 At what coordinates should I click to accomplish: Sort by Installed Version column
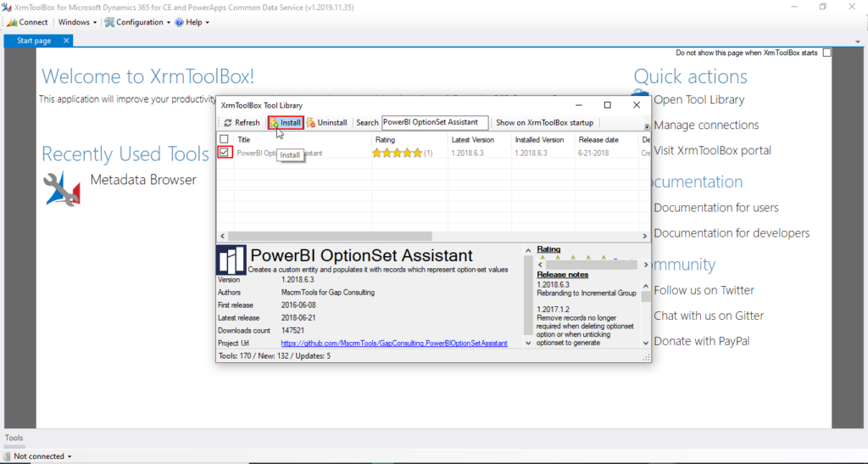[543, 139]
